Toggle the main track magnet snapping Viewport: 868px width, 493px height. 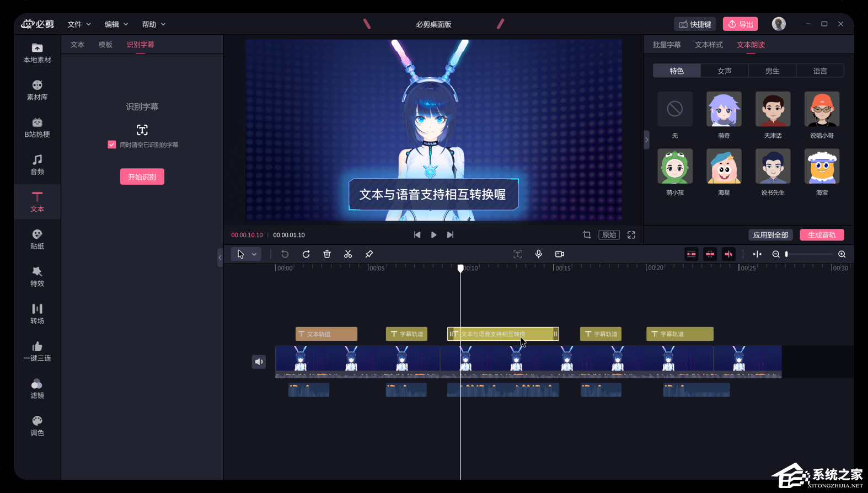pos(692,254)
